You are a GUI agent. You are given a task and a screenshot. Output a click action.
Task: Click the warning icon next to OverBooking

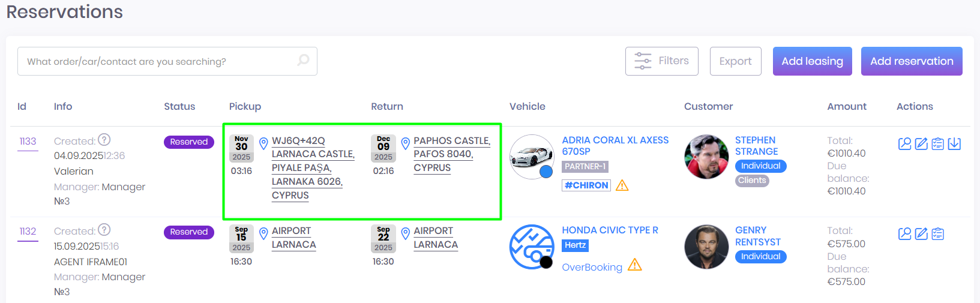click(x=635, y=265)
